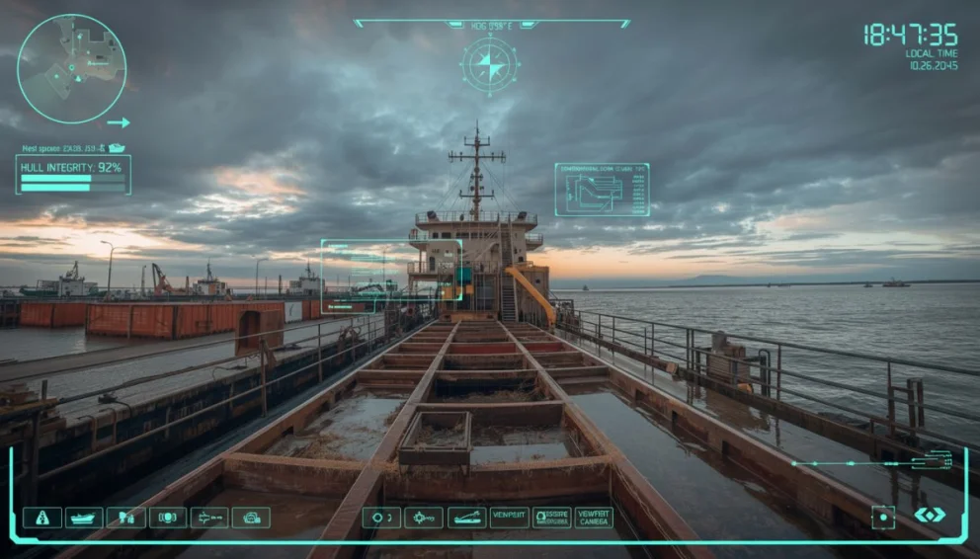
Task: Click the crew figures icon in bottom toolbar
Action: [x=125, y=518]
